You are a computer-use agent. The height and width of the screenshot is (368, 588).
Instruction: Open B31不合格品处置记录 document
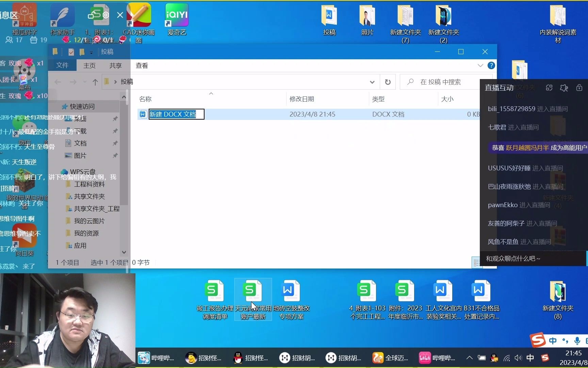coord(481,300)
